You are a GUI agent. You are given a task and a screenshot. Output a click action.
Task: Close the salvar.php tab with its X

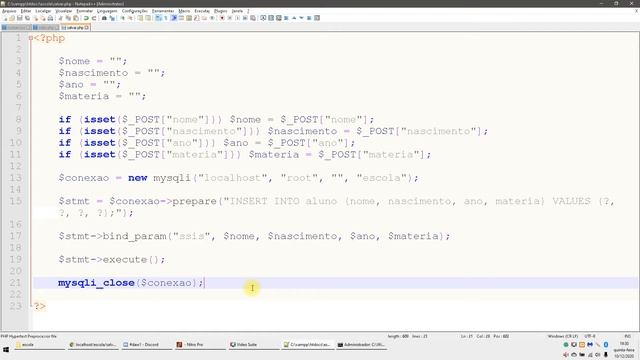pyautogui.click(x=87, y=27)
